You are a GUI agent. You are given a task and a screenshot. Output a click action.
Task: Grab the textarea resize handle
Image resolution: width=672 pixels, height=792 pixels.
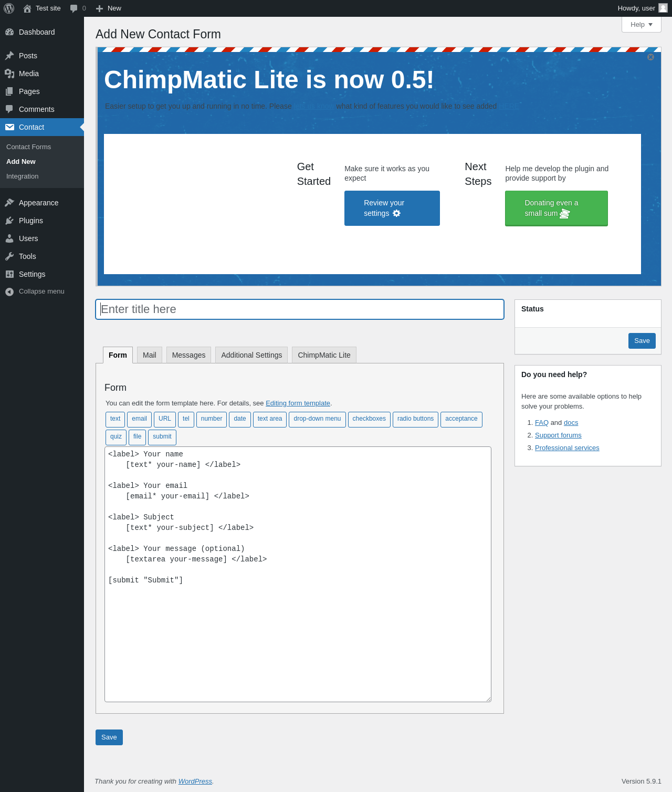488,699
